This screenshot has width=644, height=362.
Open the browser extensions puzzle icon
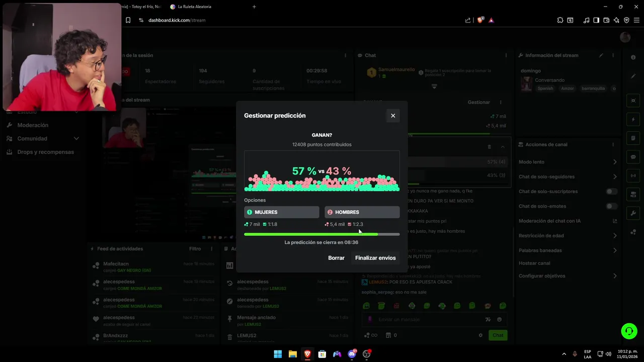click(x=560, y=20)
